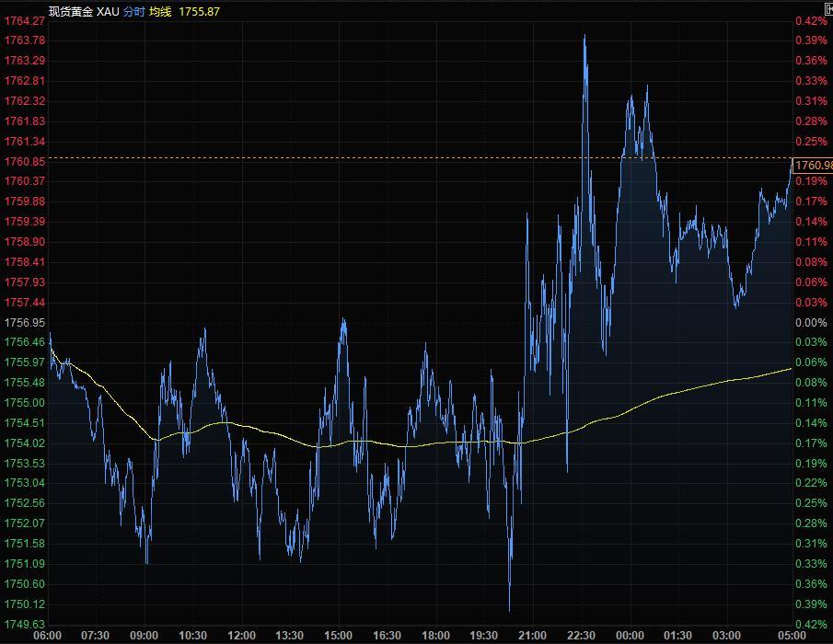
Task: Toggle the 均线 average line legend
Action: pyautogui.click(x=164, y=11)
